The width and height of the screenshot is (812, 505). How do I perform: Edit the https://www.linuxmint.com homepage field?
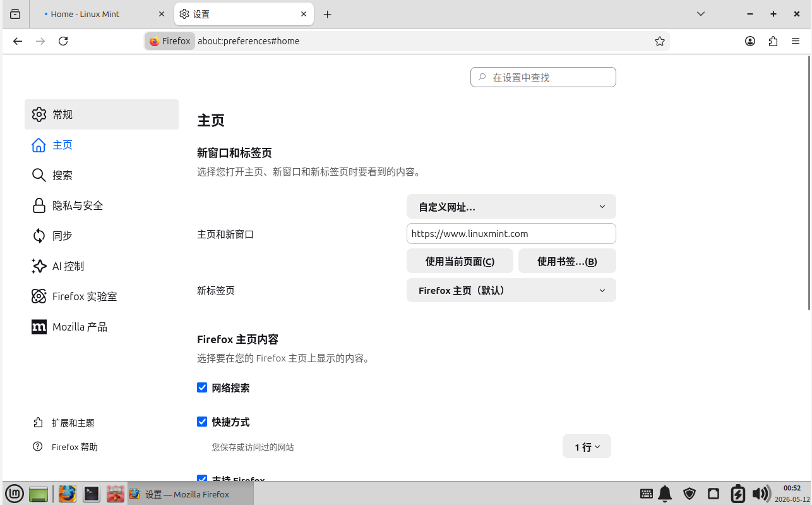point(511,233)
